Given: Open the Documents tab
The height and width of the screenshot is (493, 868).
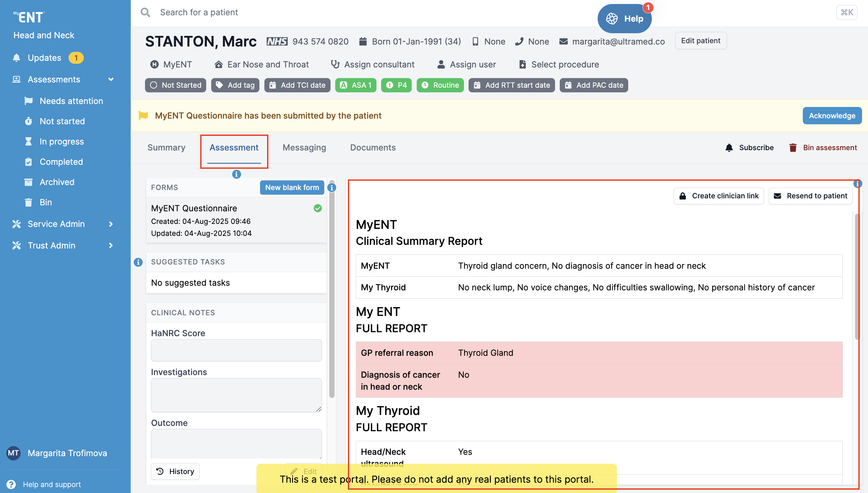Looking at the screenshot, I should (372, 148).
